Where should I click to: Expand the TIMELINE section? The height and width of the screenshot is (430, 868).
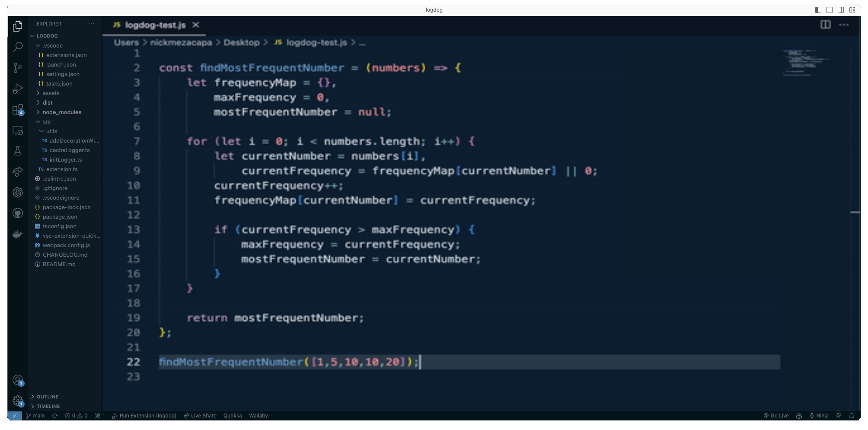(x=48, y=406)
